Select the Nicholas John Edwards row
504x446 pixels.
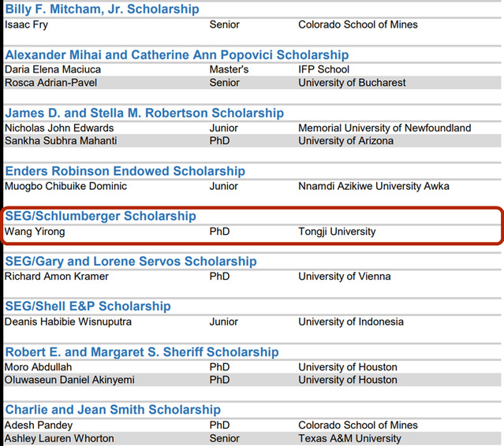click(252, 128)
